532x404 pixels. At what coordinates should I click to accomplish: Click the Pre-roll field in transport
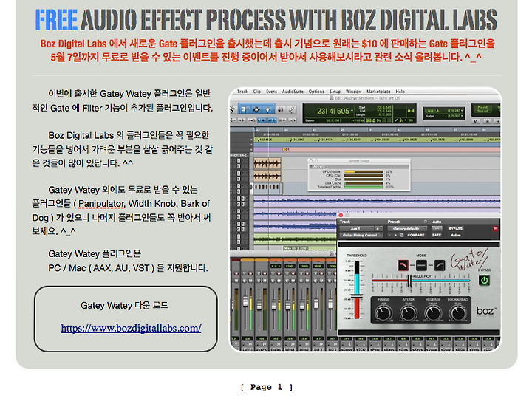click(482, 107)
